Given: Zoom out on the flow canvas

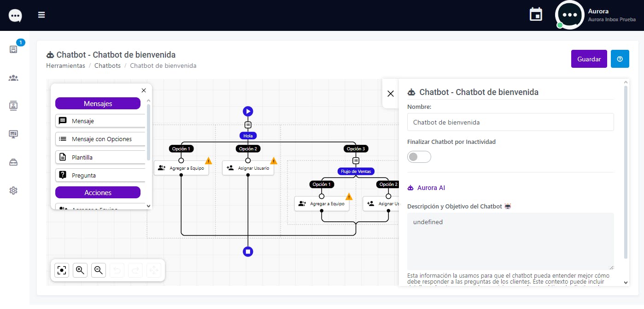Looking at the screenshot, I should (99, 270).
